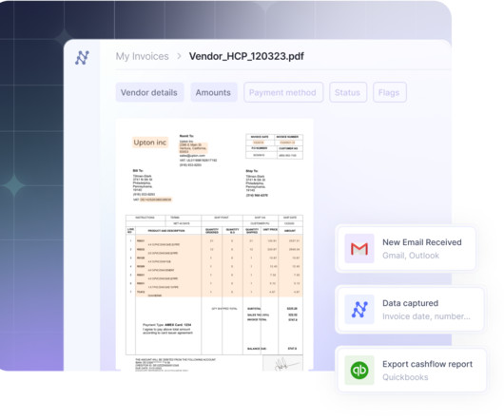Open the New Email Received card
Screen dimensions: 504x420
[x=406, y=249]
